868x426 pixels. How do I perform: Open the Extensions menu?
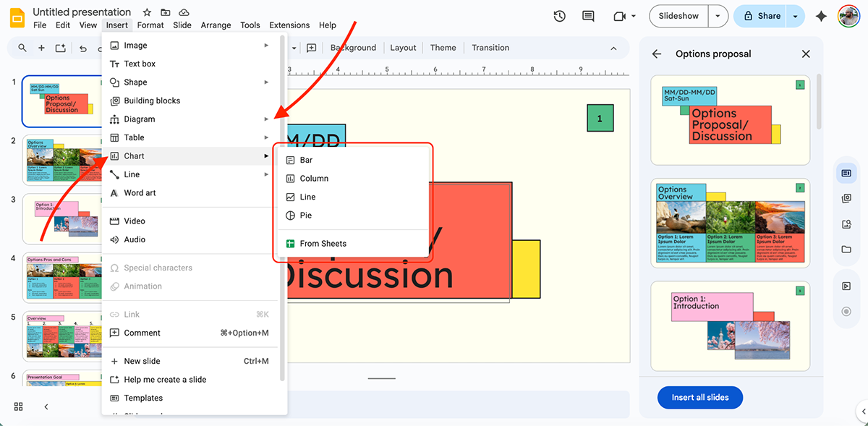pos(289,25)
